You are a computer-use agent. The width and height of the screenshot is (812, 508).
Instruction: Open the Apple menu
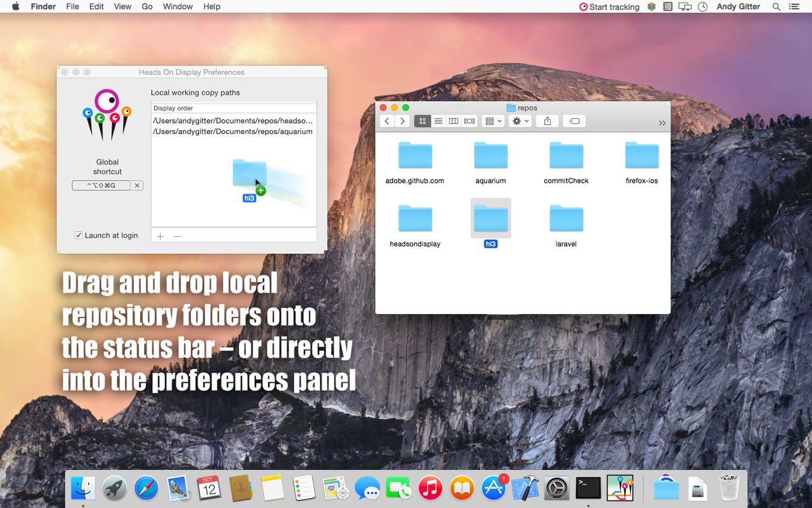[x=16, y=6]
